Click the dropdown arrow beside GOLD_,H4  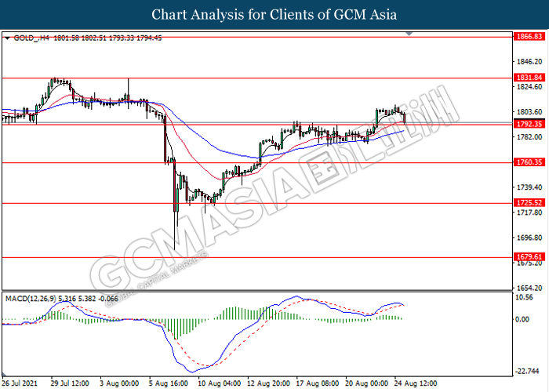[7, 38]
